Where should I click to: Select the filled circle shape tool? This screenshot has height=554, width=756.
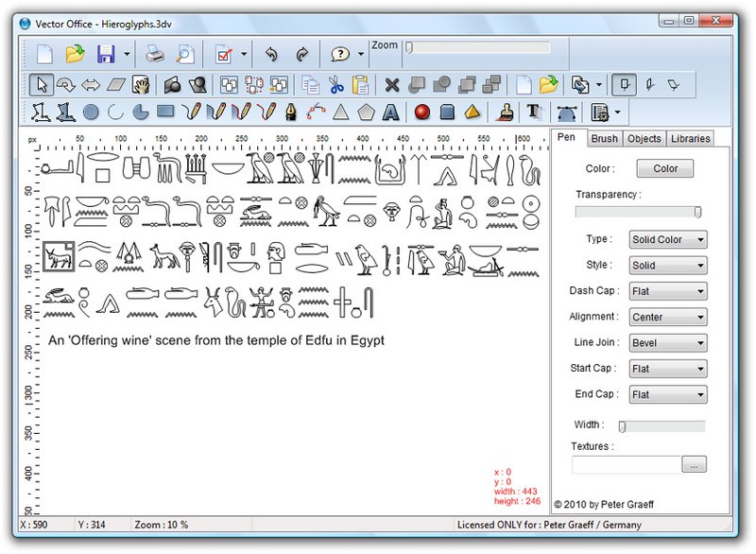click(91, 113)
